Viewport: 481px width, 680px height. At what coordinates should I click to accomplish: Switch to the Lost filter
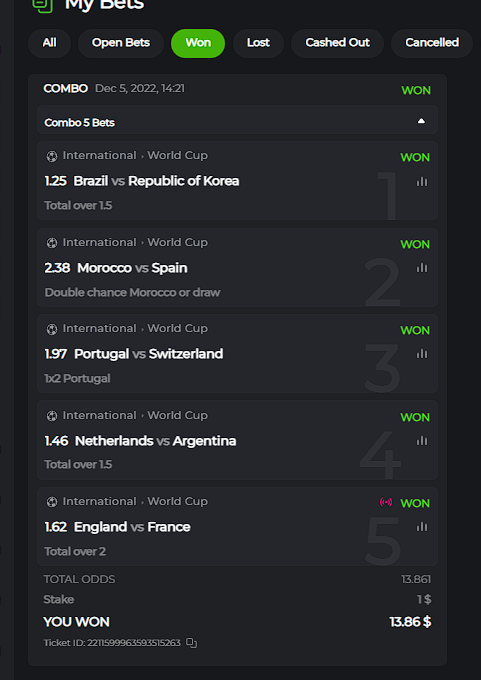tap(258, 43)
